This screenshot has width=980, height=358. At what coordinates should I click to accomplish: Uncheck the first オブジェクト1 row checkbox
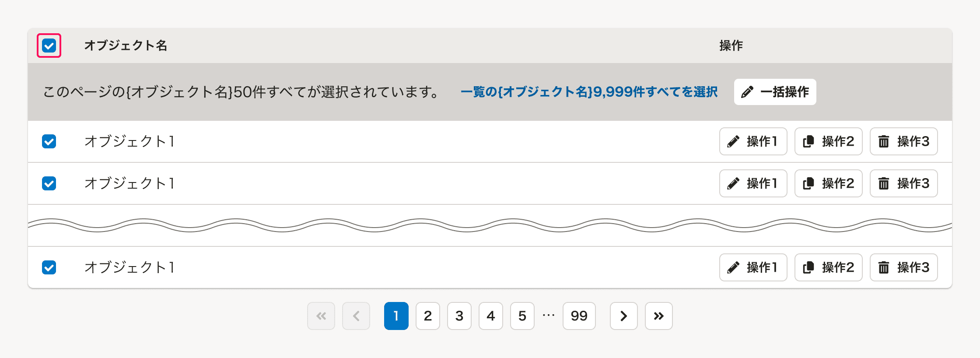(49, 141)
